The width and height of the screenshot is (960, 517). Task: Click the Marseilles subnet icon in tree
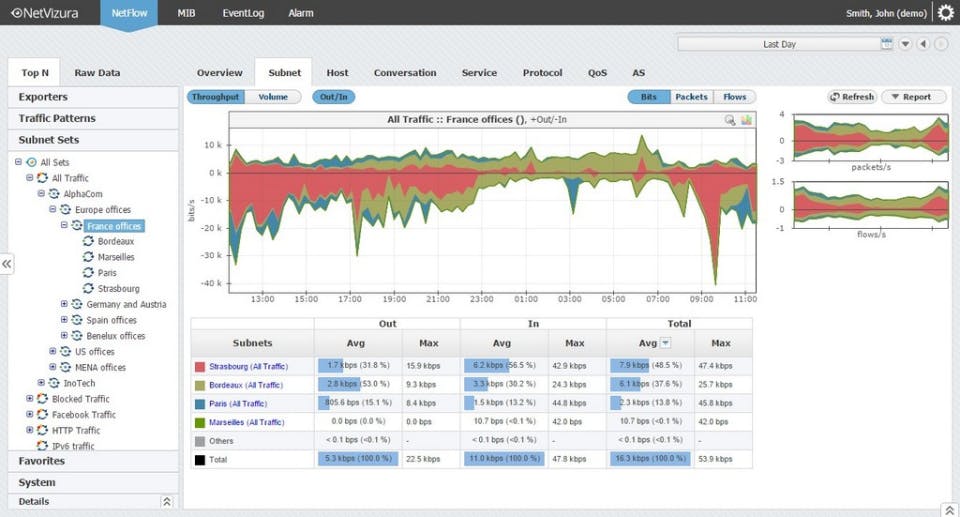tap(88, 257)
